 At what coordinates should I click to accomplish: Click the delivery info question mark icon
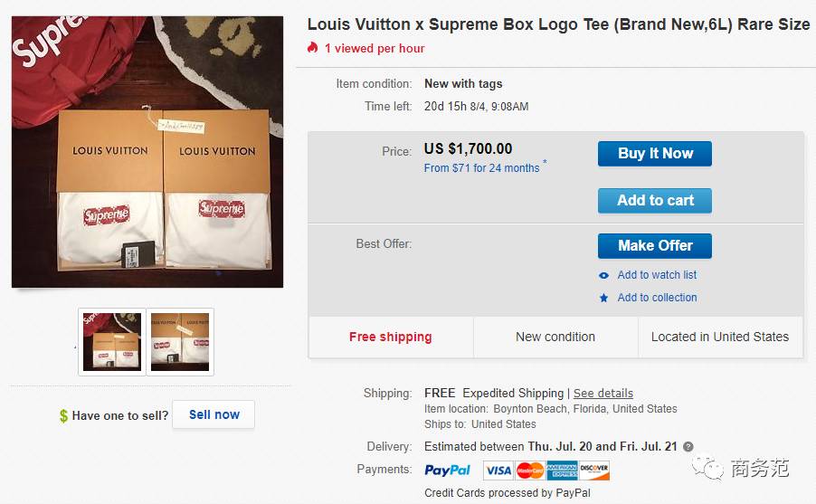(688, 447)
